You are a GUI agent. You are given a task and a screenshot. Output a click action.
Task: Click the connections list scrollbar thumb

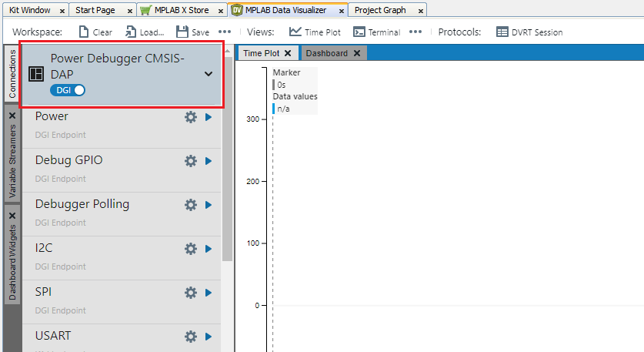click(x=228, y=159)
